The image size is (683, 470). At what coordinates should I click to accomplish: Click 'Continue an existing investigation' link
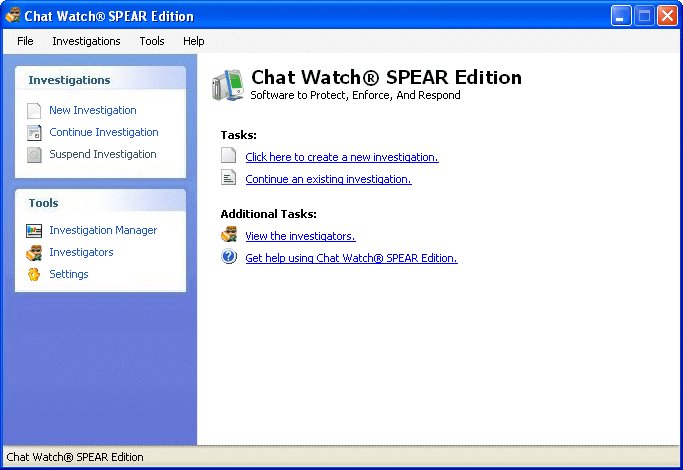pyautogui.click(x=328, y=179)
